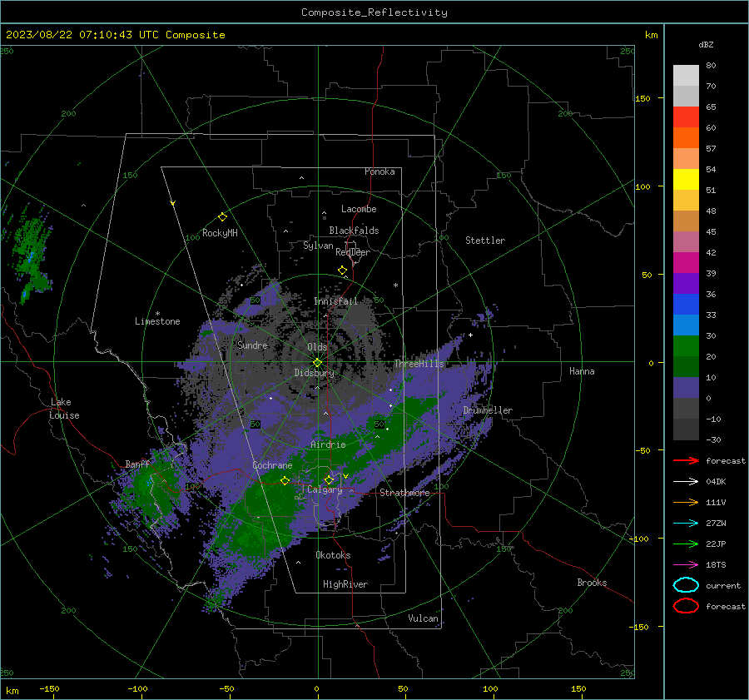Select the red forecast ellipse icon
This screenshot has height=700, width=749.
tap(686, 606)
